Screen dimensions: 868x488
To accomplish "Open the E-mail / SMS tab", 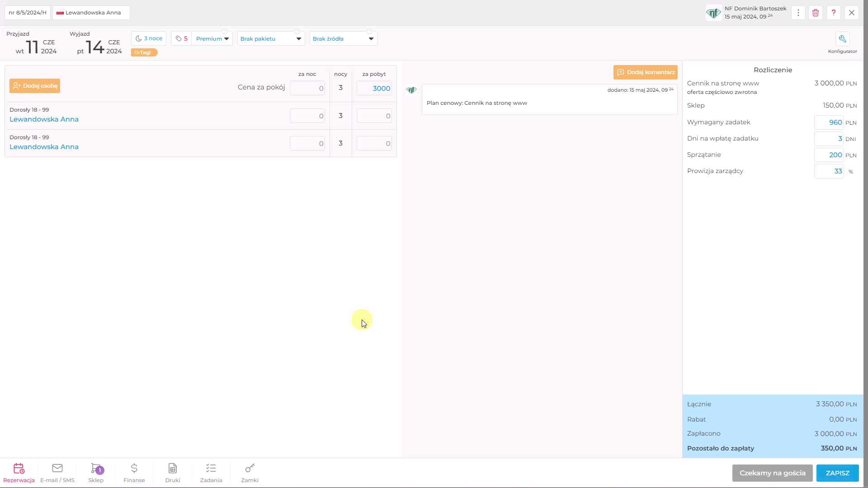I will [57, 473].
